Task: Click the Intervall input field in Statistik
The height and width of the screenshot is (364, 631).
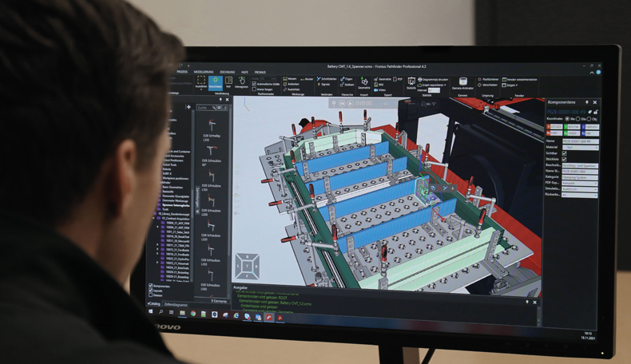Action: click(434, 90)
